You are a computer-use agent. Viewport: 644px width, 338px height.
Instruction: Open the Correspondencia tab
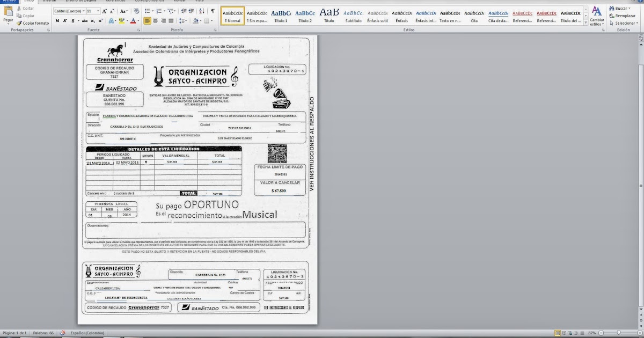(150, 2)
